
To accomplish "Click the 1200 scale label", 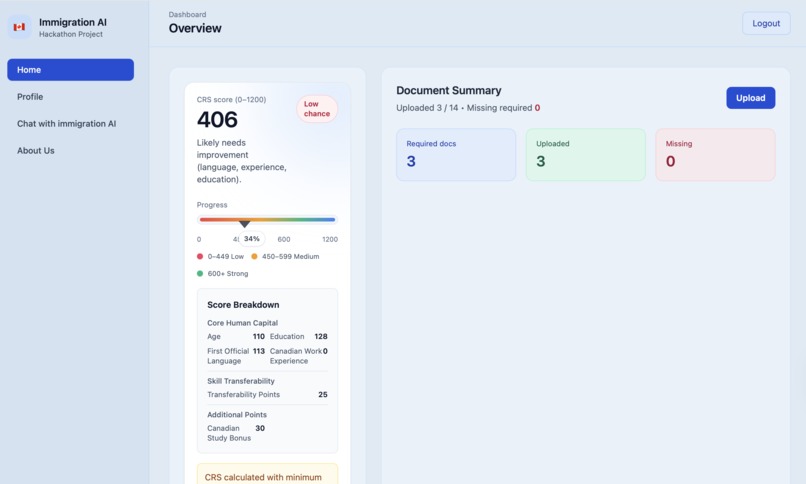I will [330, 239].
